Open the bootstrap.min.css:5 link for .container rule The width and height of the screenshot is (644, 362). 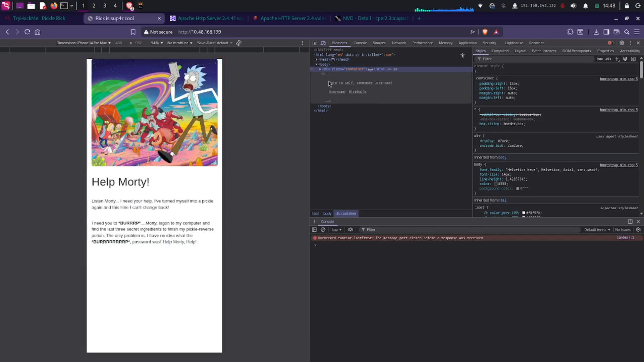point(619,79)
